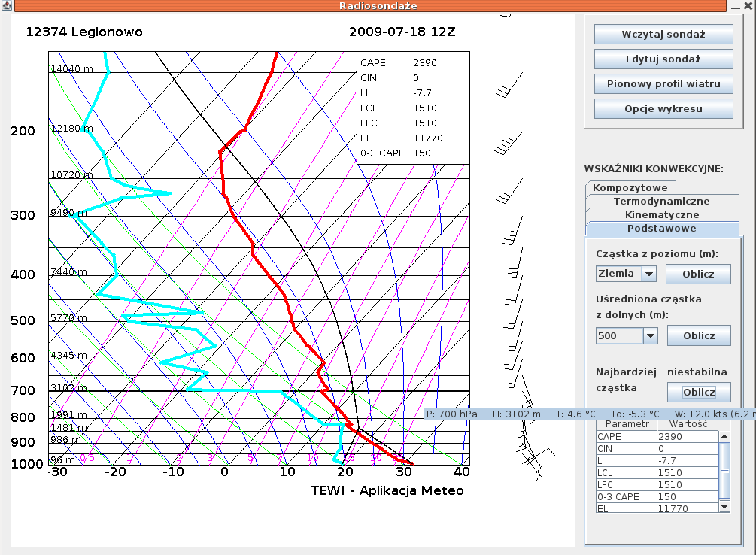The image size is (756, 555).
Task: Click Oblicz next to the 500 dropdown
Action: pyautogui.click(x=699, y=335)
